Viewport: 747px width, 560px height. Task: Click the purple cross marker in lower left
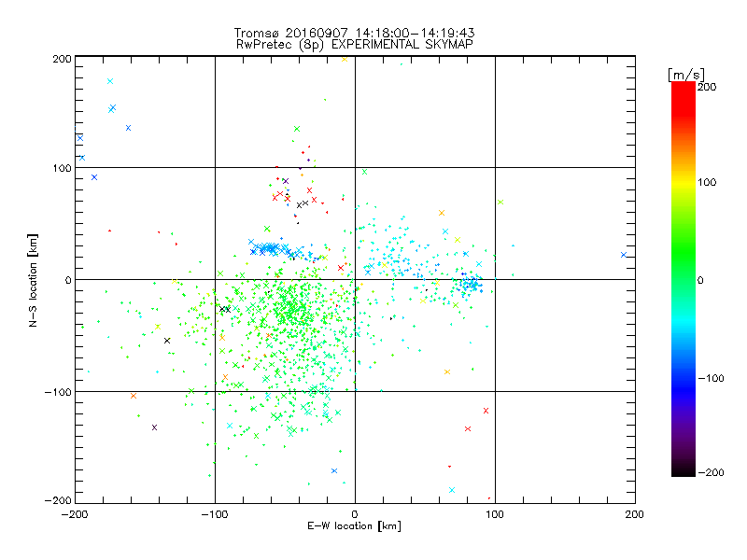154,427
